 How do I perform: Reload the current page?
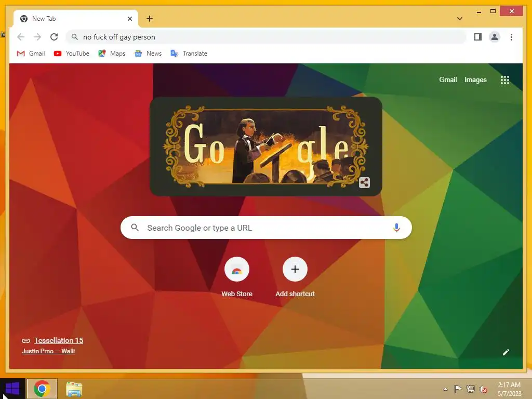pyautogui.click(x=54, y=37)
